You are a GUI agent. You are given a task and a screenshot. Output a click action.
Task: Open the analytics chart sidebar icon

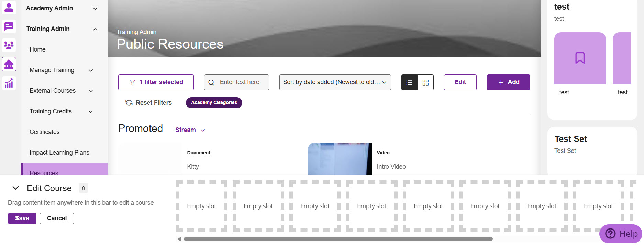pyautogui.click(x=9, y=83)
